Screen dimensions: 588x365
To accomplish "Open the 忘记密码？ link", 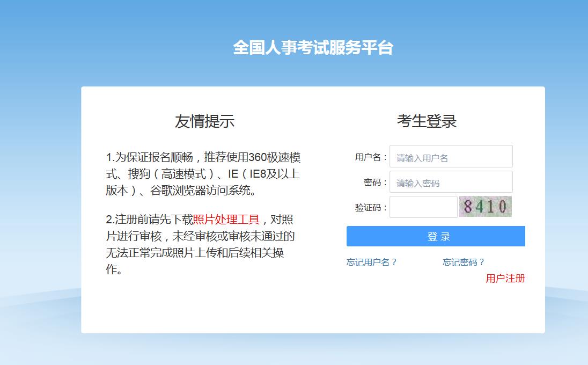I will pyautogui.click(x=464, y=262).
